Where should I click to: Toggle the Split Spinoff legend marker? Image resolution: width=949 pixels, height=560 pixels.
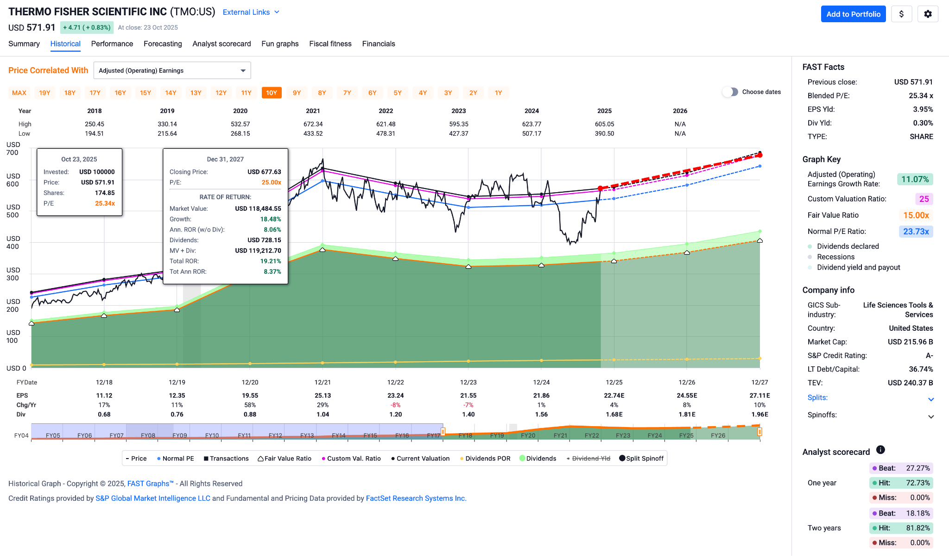click(x=622, y=459)
